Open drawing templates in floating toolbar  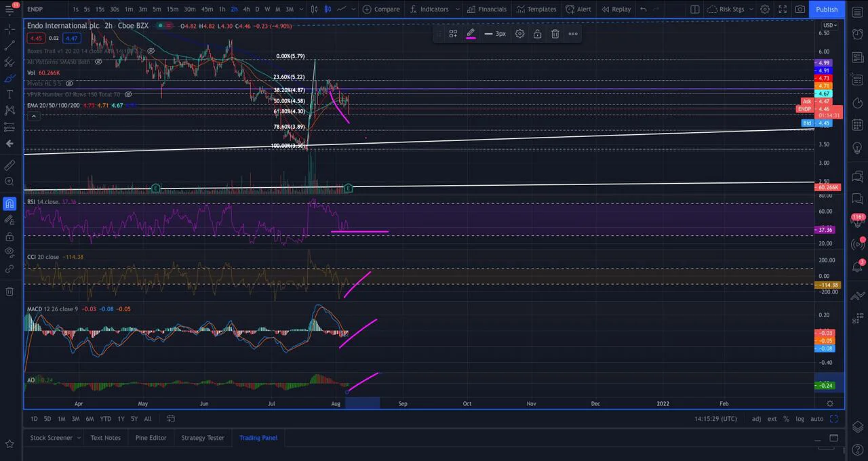[x=453, y=33]
